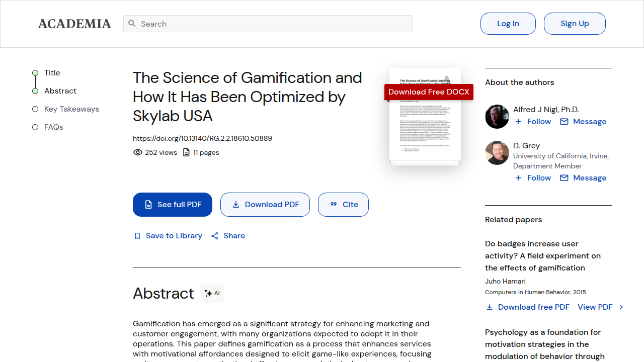Screen dimensions: 644x362
Task: Open Alfred J Nigl, Ph.D. profile
Action: (x=546, y=110)
